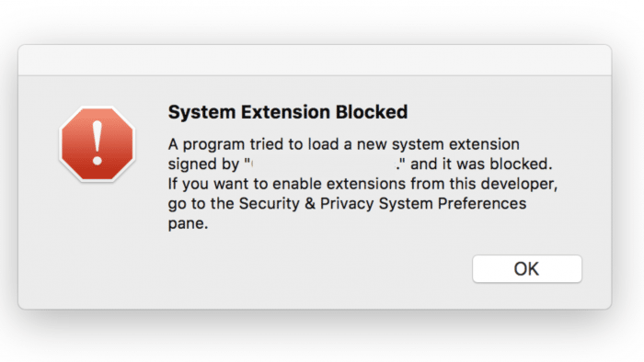Select the "System Extension Blocked" heading
The width and height of the screenshot is (644, 362).
tap(287, 112)
